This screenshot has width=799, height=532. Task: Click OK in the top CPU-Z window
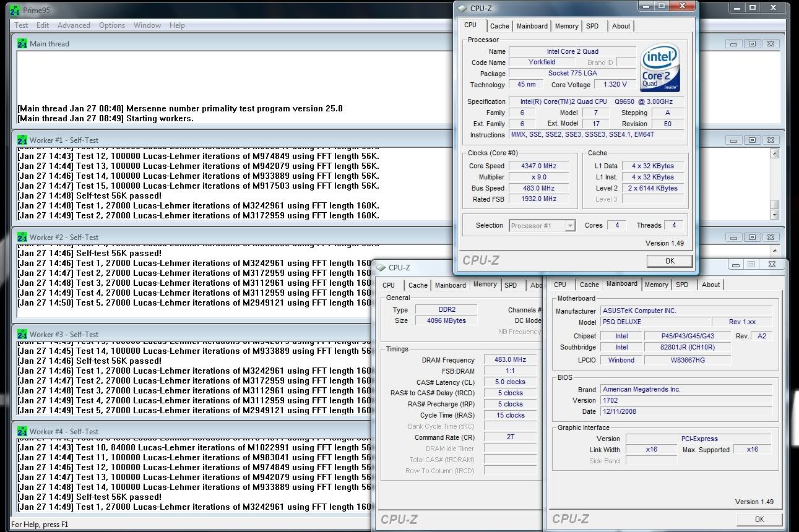click(x=670, y=261)
